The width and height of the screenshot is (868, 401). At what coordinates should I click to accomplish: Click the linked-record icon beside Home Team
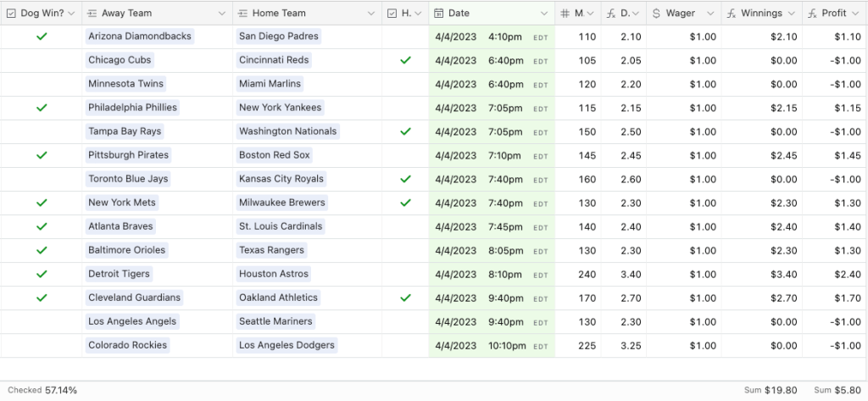click(x=242, y=14)
